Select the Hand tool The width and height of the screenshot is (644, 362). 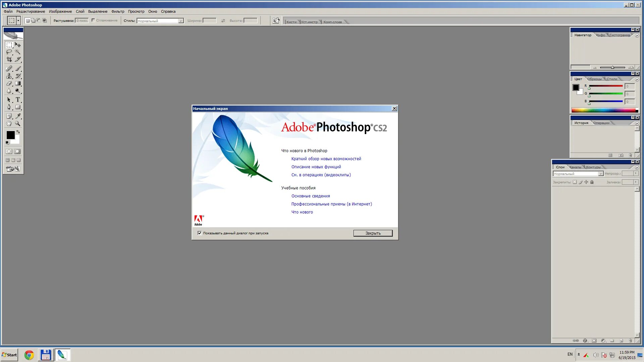[9, 123]
